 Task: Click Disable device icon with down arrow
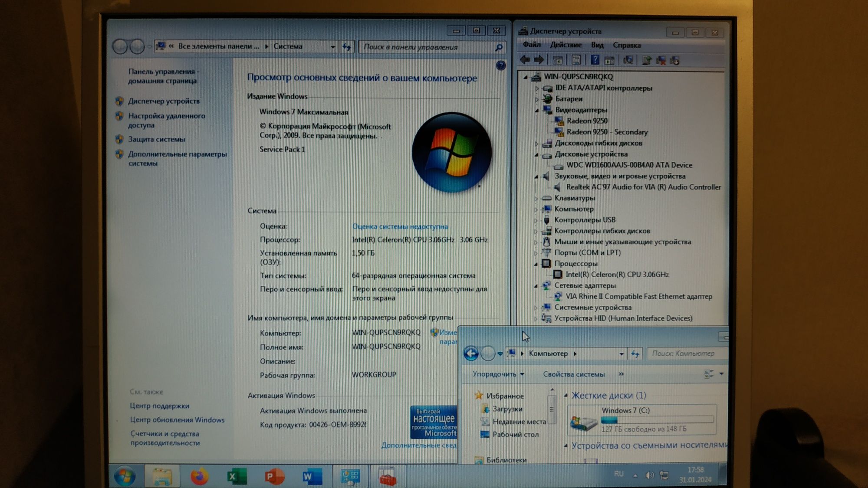[675, 60]
